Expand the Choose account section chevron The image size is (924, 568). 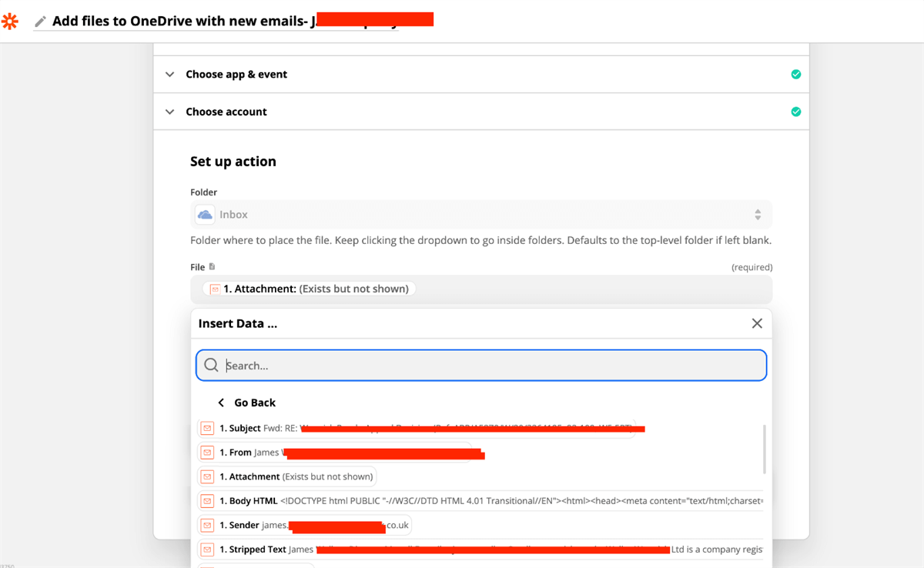(x=170, y=112)
